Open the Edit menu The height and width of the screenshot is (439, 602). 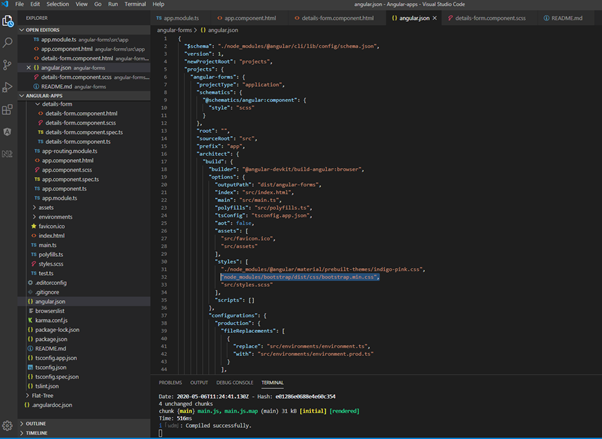pos(35,4)
